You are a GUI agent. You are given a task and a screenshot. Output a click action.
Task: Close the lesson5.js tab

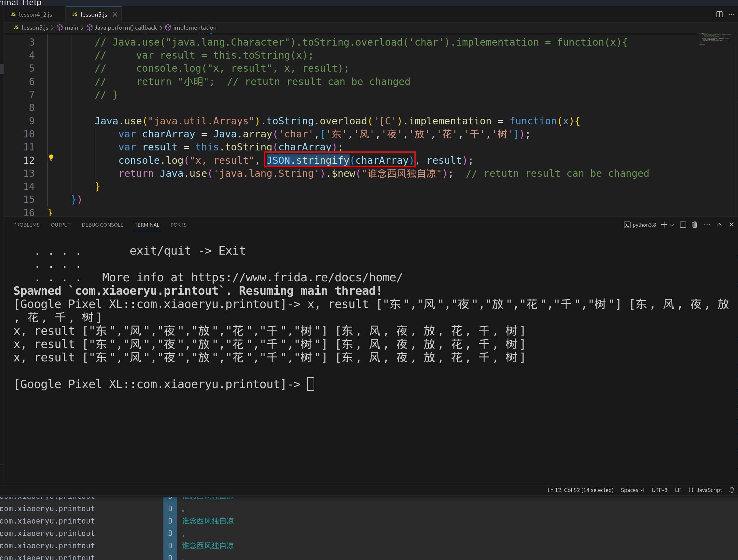coord(115,14)
